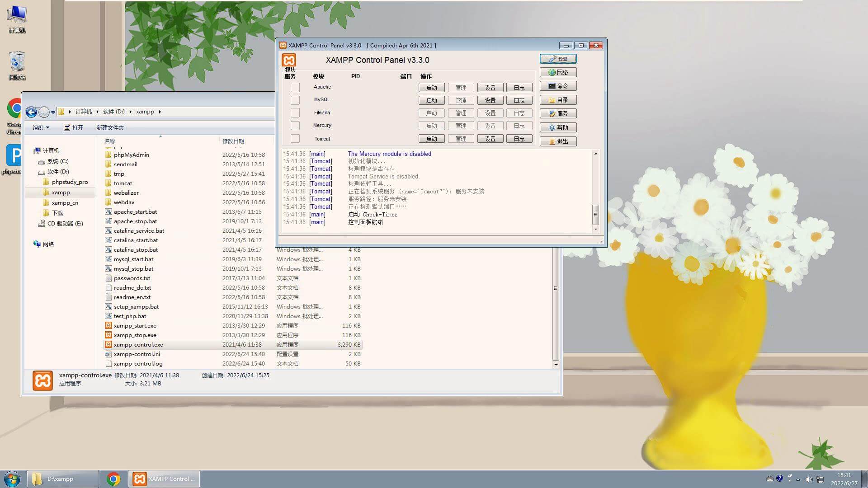Open Apache 设置 config button
The width and height of the screenshot is (868, 488).
491,88
